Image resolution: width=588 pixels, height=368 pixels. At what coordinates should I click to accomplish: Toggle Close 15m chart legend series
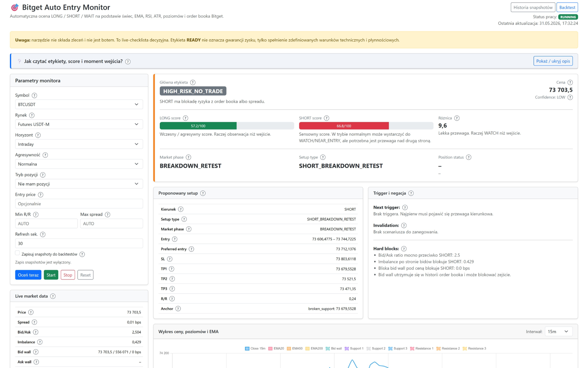tap(255, 348)
